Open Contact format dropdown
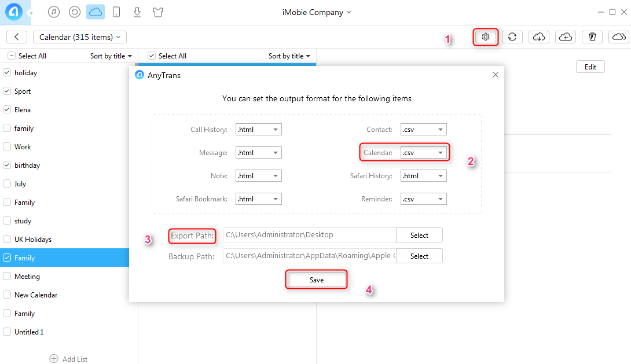 423,130
